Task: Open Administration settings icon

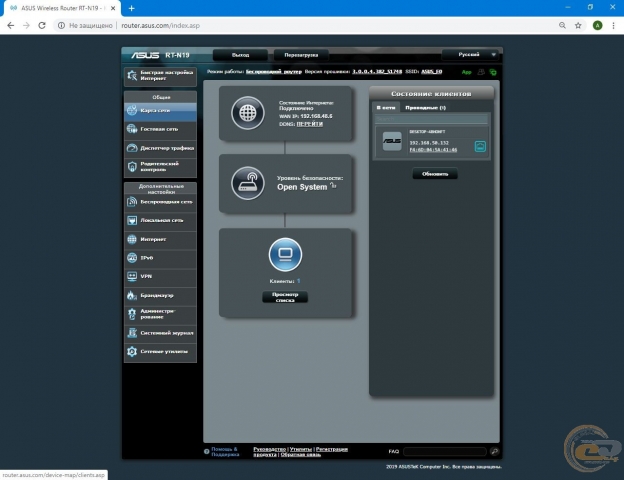Action: tap(132, 314)
